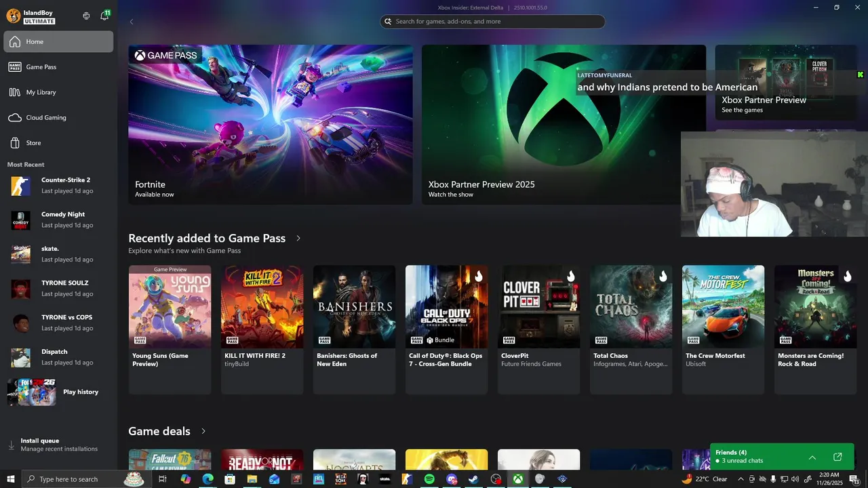This screenshot has width=868, height=488.
Task: Expand the Game deals section chevron
Action: 203,431
